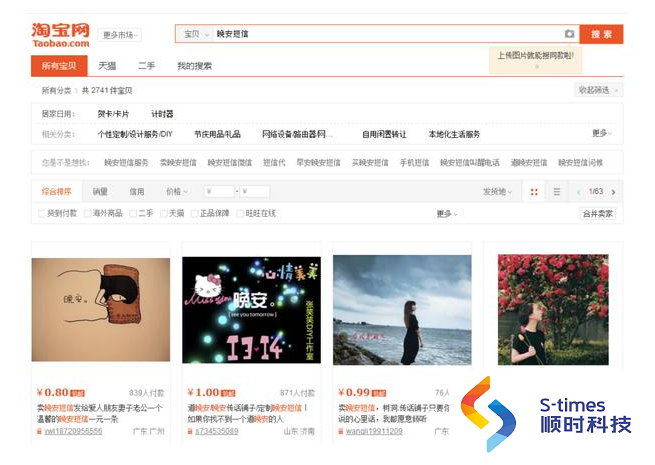
Task: Click suggestion 晚安短信叫醒电话
Action: (470, 163)
